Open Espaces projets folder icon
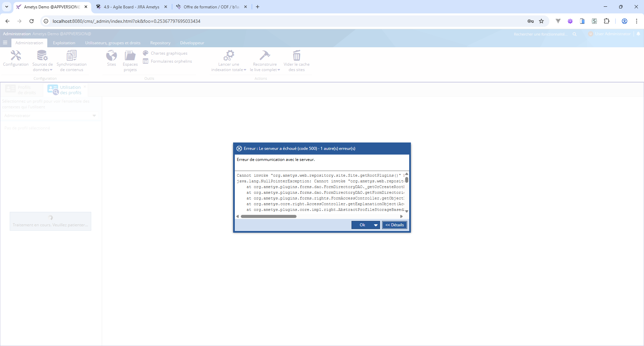Viewport: 644px width, 346px height. point(130,56)
